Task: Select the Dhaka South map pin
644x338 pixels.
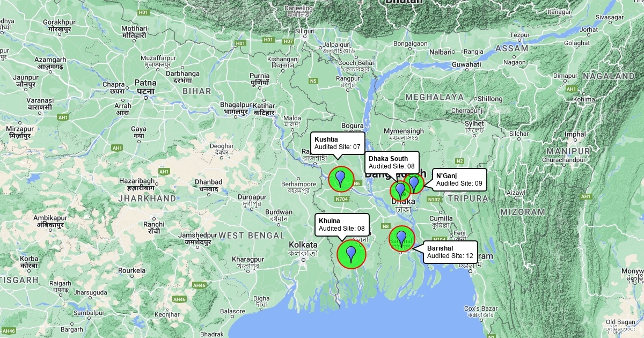Action: 400,191
